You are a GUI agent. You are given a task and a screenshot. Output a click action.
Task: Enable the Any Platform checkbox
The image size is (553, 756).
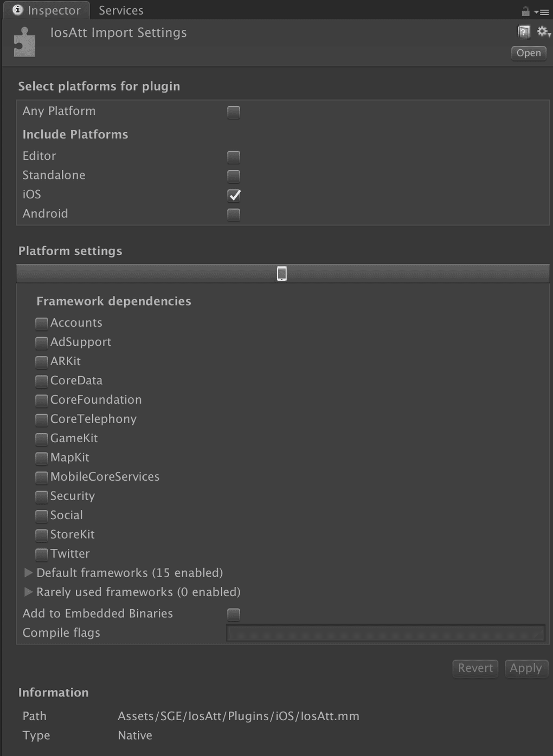(234, 112)
